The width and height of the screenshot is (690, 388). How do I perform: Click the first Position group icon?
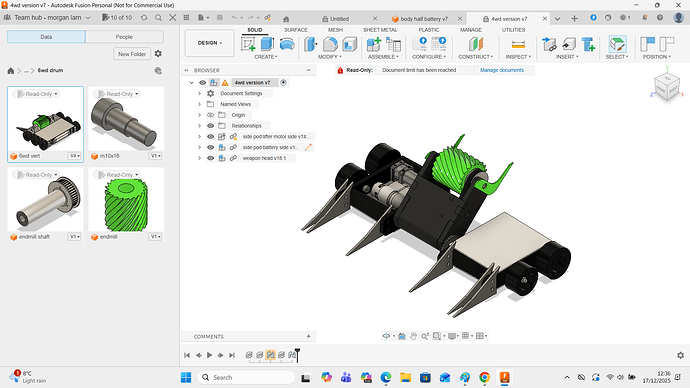647,44
